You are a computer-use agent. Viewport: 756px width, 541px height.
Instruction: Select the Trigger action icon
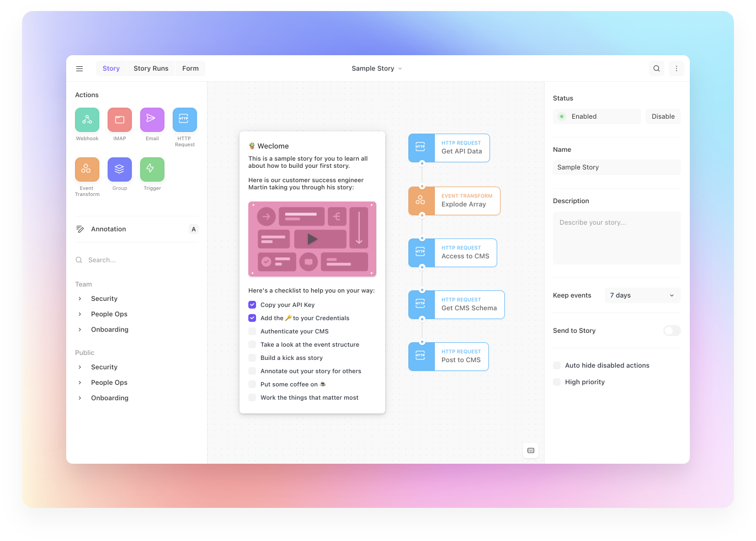[152, 169]
